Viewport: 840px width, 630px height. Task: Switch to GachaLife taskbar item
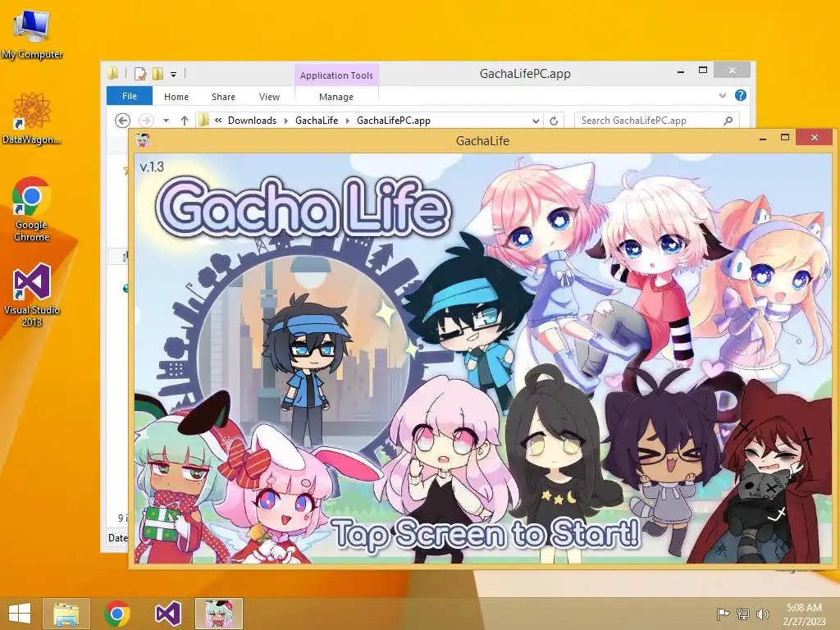[x=219, y=614]
